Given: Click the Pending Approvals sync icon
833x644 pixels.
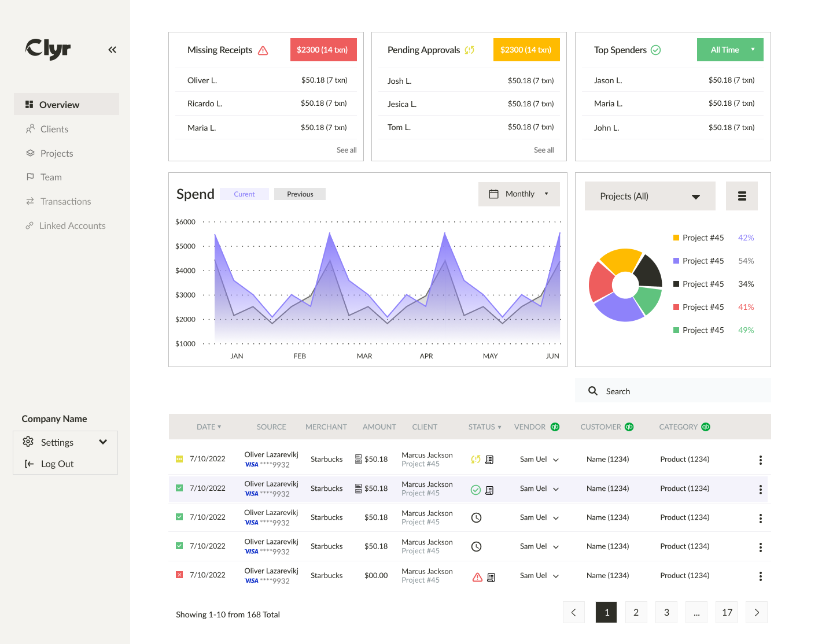Looking at the screenshot, I should pyautogui.click(x=470, y=50).
